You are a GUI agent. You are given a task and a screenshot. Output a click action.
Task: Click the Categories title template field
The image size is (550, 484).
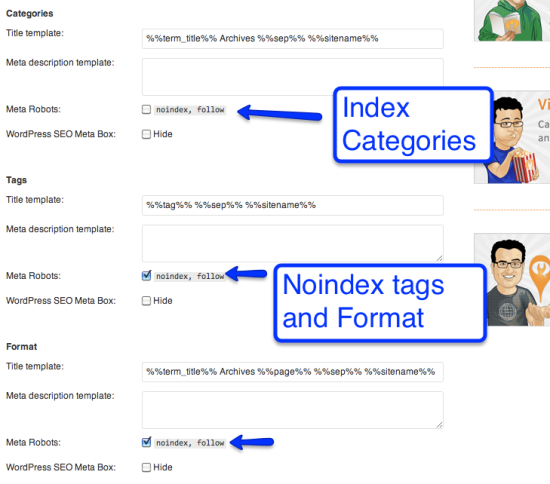click(293, 39)
